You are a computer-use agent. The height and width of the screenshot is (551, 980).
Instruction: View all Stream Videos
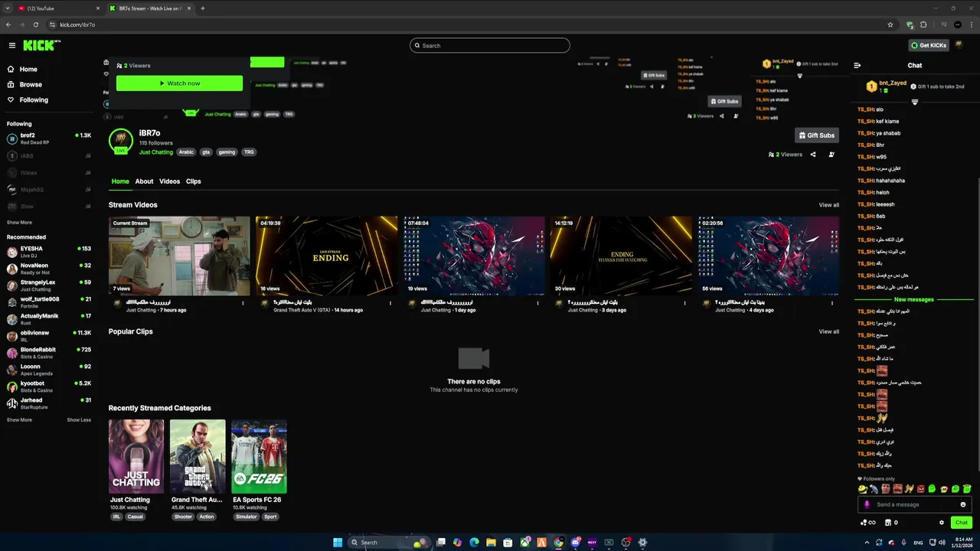click(828, 205)
